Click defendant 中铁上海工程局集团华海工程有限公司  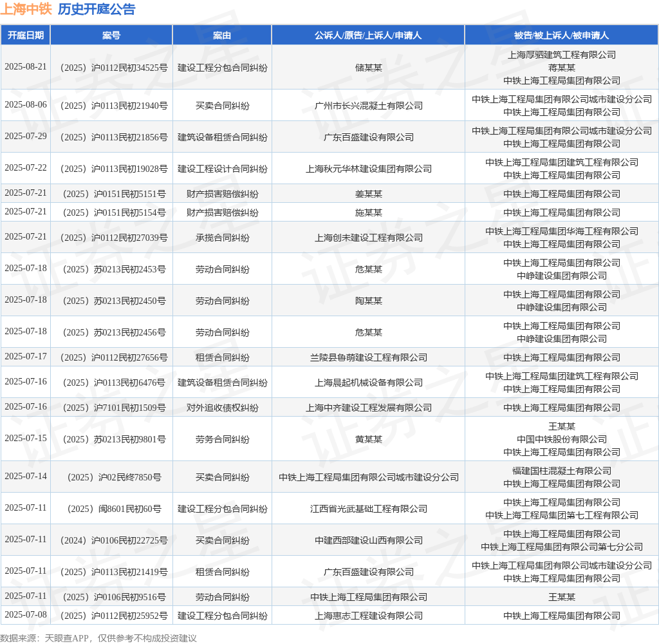coord(561,231)
